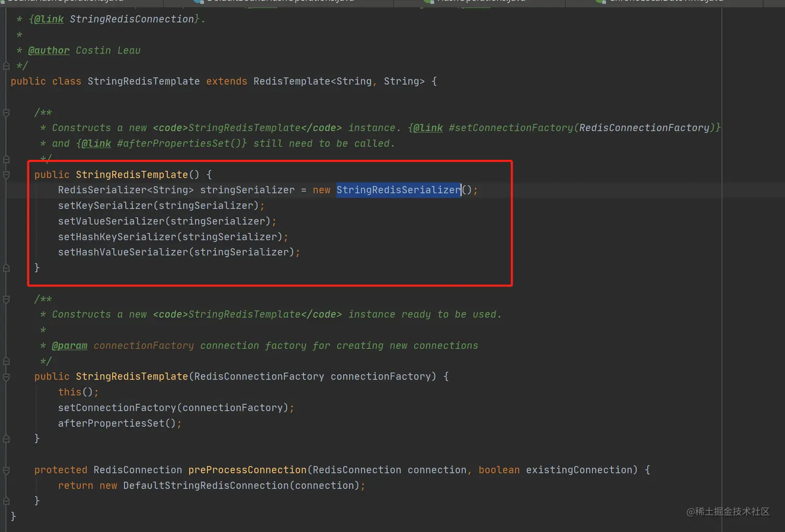Image resolution: width=785 pixels, height=532 pixels.
Task: Click 'RedisSerializer<String>' type declaration
Action: coord(126,190)
